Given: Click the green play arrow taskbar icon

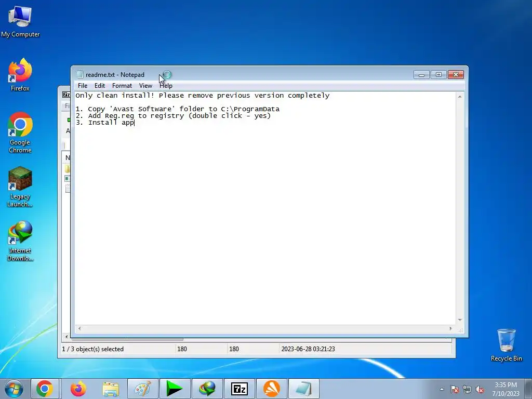Looking at the screenshot, I should (x=175, y=389).
